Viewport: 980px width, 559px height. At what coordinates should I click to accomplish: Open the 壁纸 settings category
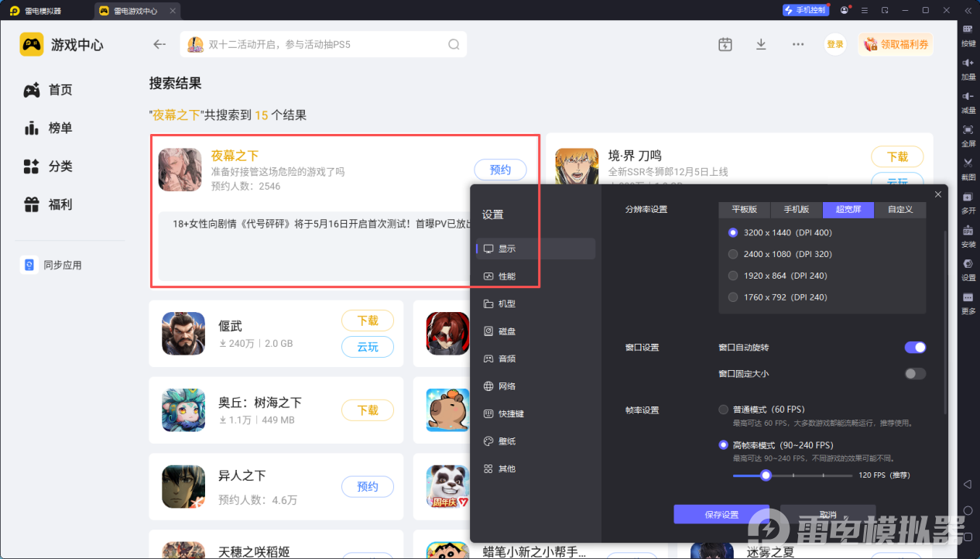click(x=536, y=441)
